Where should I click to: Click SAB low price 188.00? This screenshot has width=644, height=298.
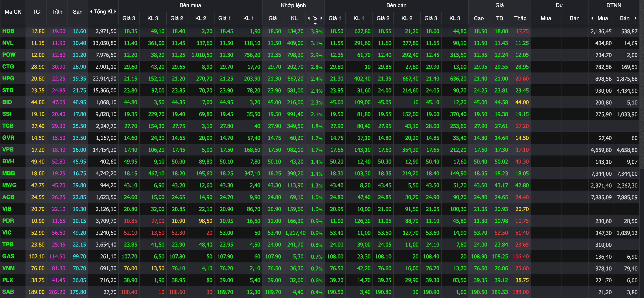click(521, 292)
